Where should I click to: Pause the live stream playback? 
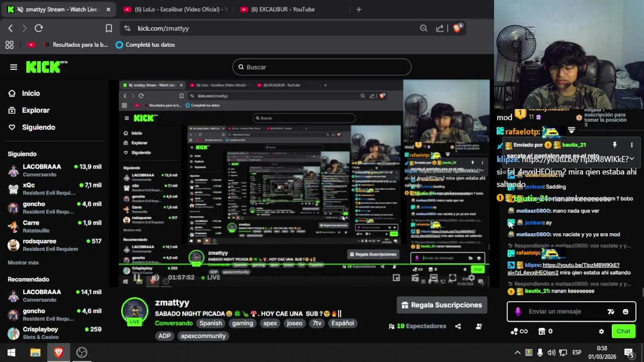pyautogui.click(x=137, y=278)
